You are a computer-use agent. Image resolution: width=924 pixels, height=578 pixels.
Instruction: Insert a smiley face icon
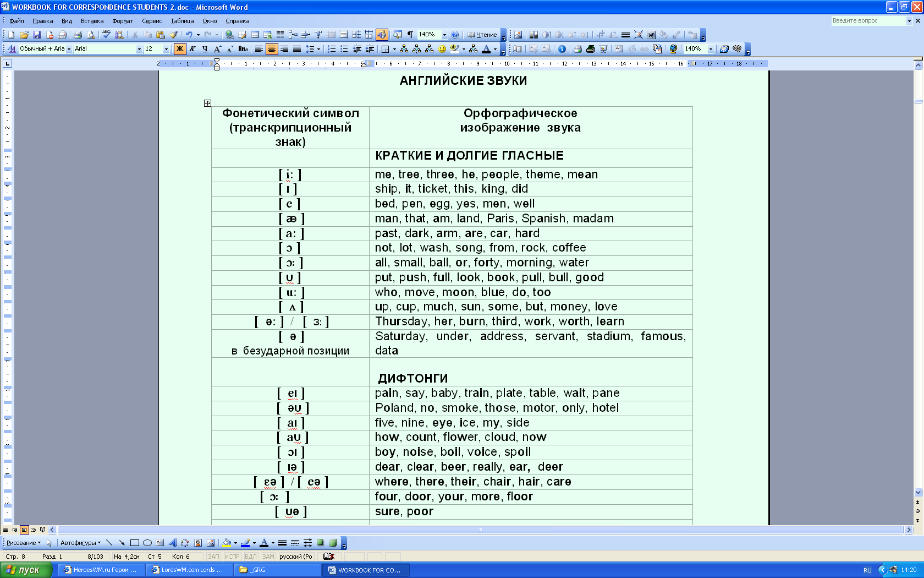[442, 49]
